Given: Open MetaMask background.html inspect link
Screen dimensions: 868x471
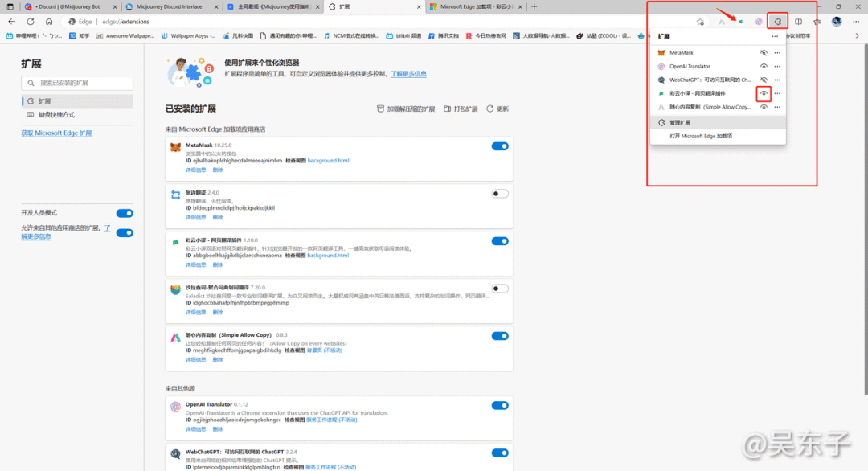Looking at the screenshot, I should (328, 161).
